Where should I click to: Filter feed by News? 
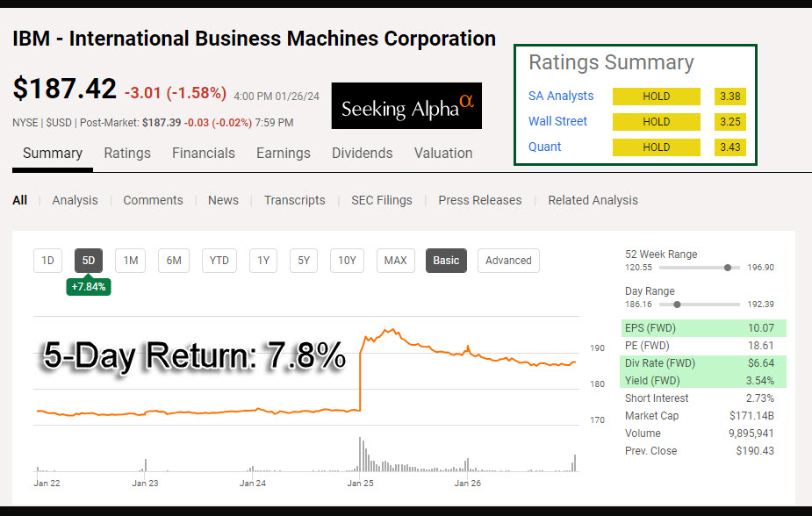[x=223, y=200]
